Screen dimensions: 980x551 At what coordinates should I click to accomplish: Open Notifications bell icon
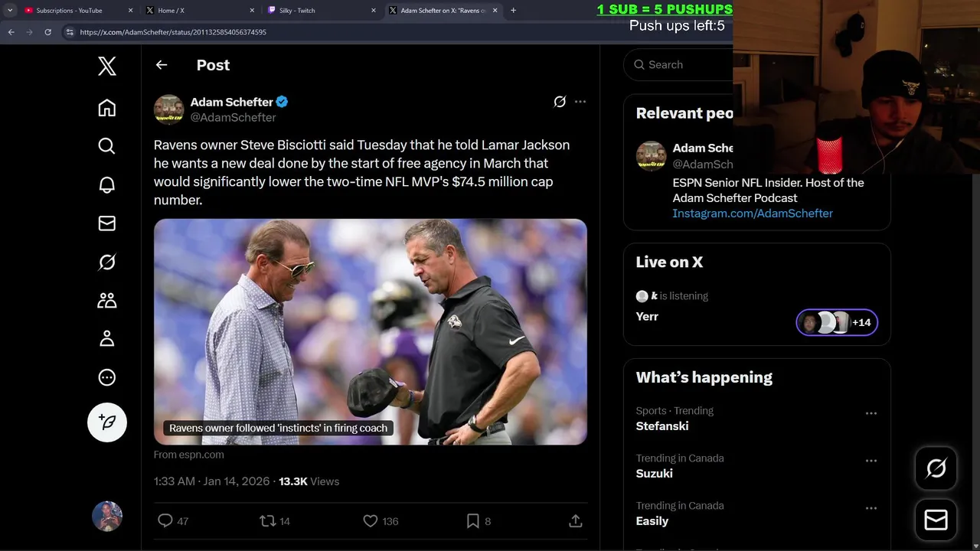click(107, 184)
